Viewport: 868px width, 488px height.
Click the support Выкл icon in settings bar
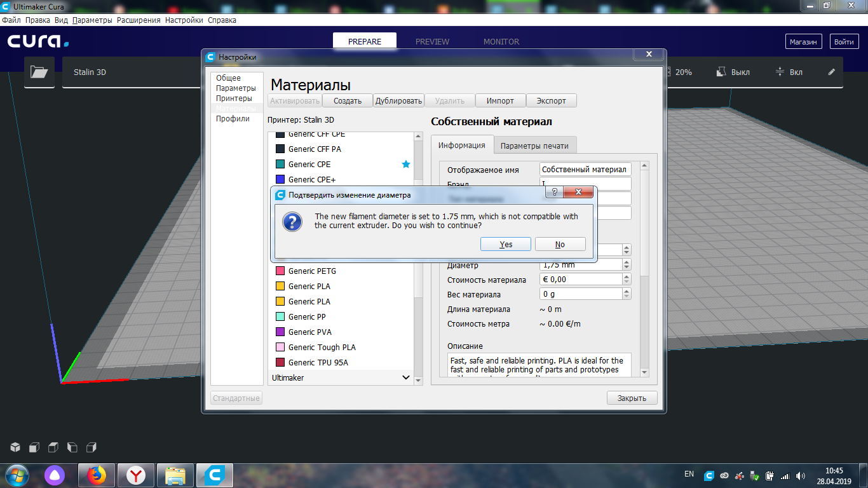click(x=721, y=72)
